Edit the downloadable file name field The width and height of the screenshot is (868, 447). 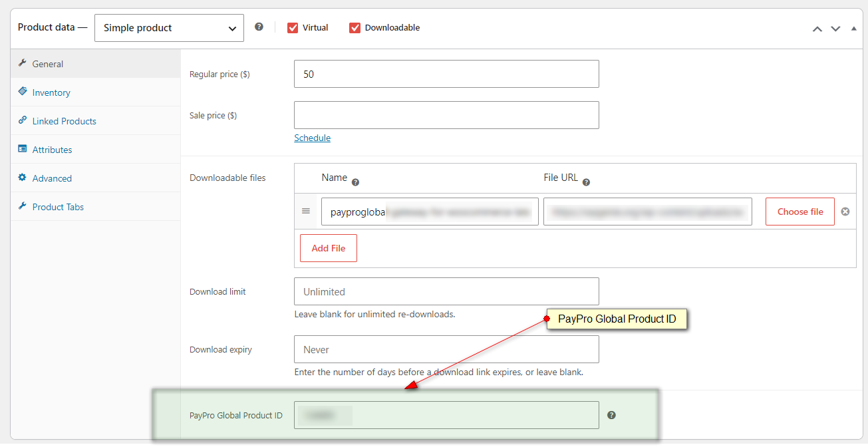[x=430, y=212]
